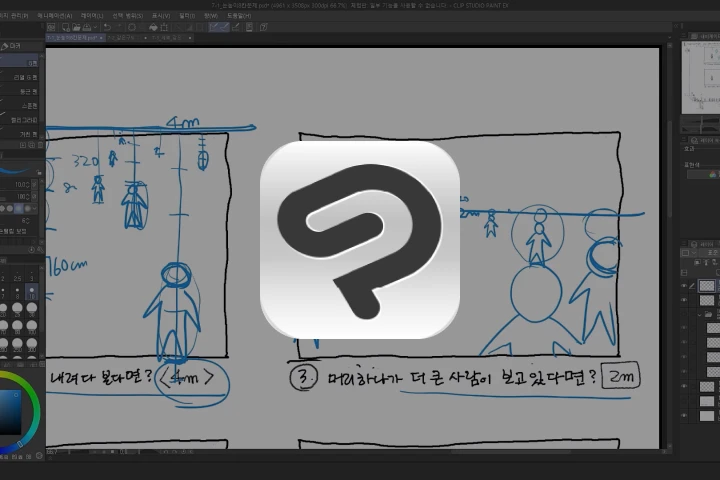Pick brush size preset 100

click(32, 328)
